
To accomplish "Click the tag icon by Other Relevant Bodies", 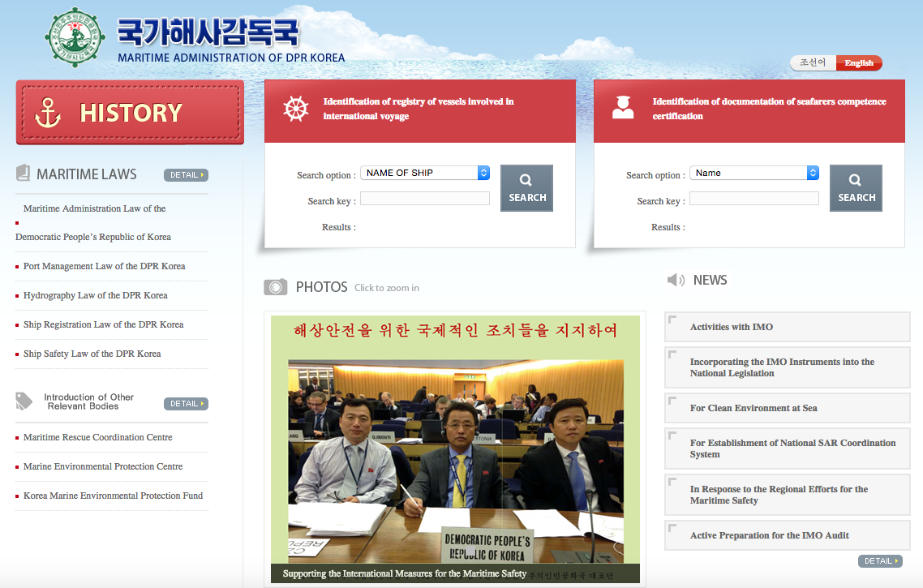I will (x=24, y=401).
